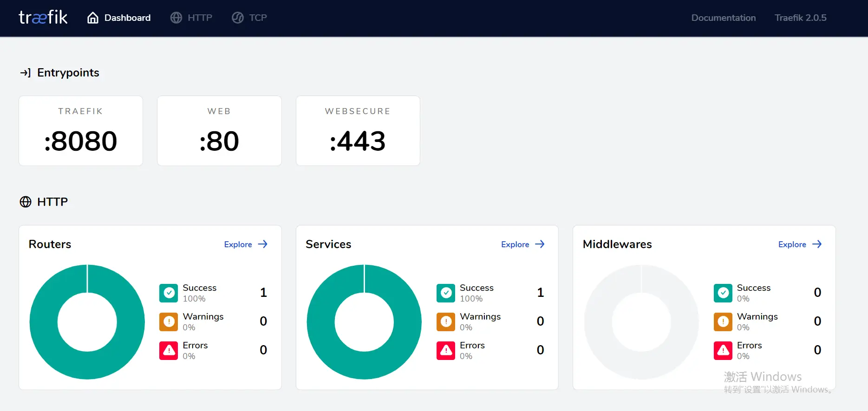Click the Traefik logo
The width and height of the screenshot is (868, 411).
pyautogui.click(x=43, y=18)
